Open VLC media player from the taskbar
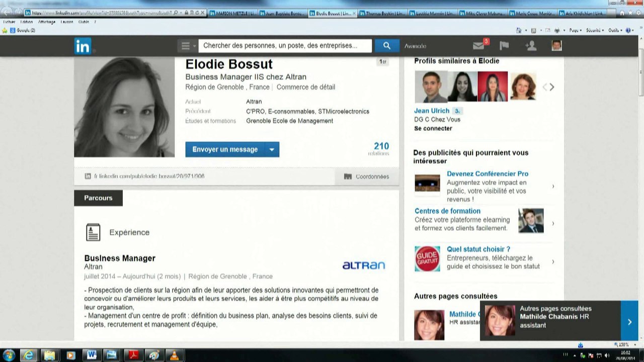This screenshot has height=362, width=644. point(174,355)
